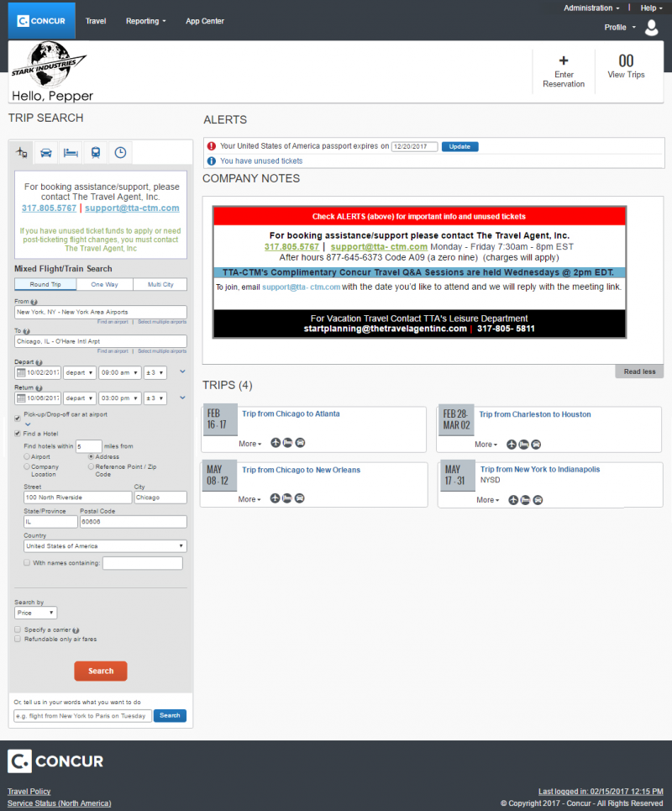Image resolution: width=672 pixels, height=811 pixels.
Task: Click the hotel icon on Charleston to Houston trip
Action: (523, 445)
